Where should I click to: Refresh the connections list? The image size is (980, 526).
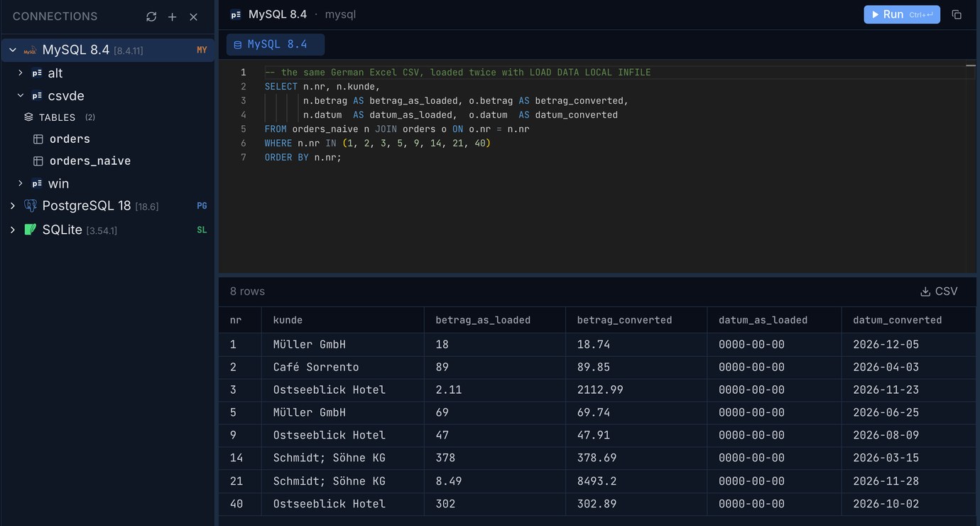click(x=151, y=16)
